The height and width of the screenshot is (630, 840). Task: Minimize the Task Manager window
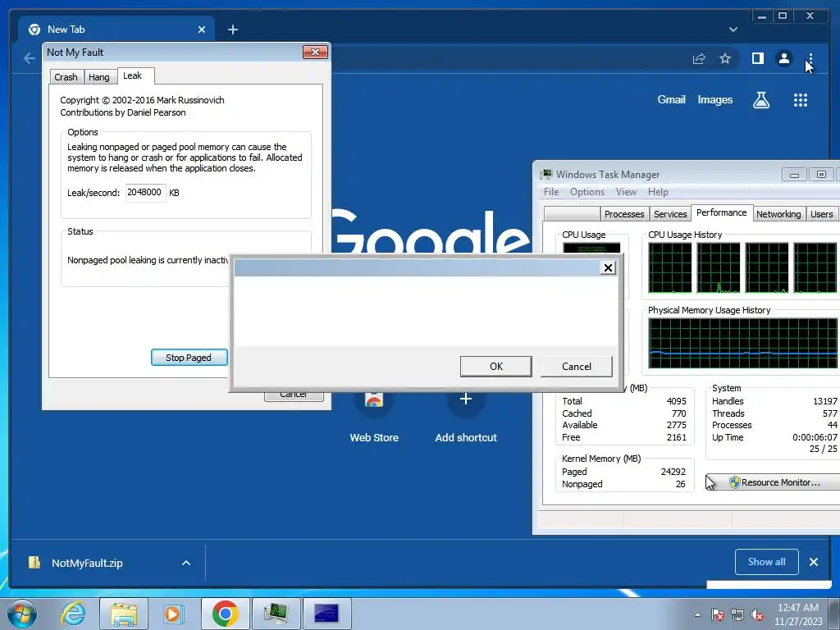[794, 175]
